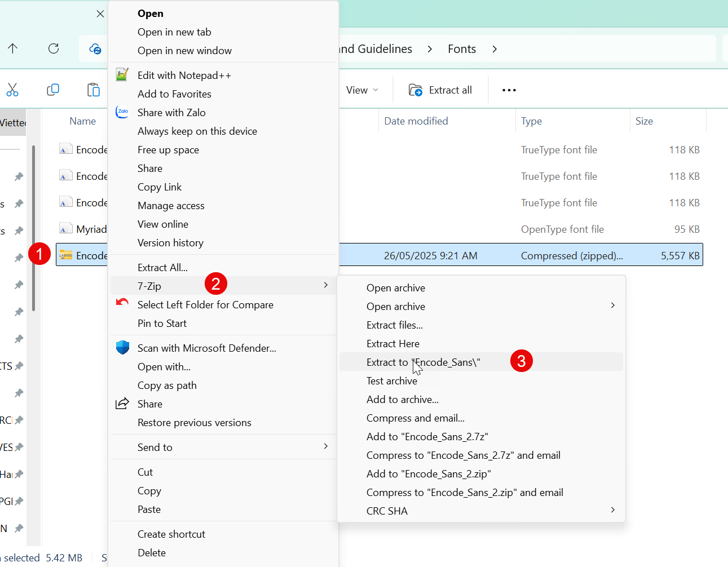
Task: Click the Refresh icon
Action: (x=54, y=48)
